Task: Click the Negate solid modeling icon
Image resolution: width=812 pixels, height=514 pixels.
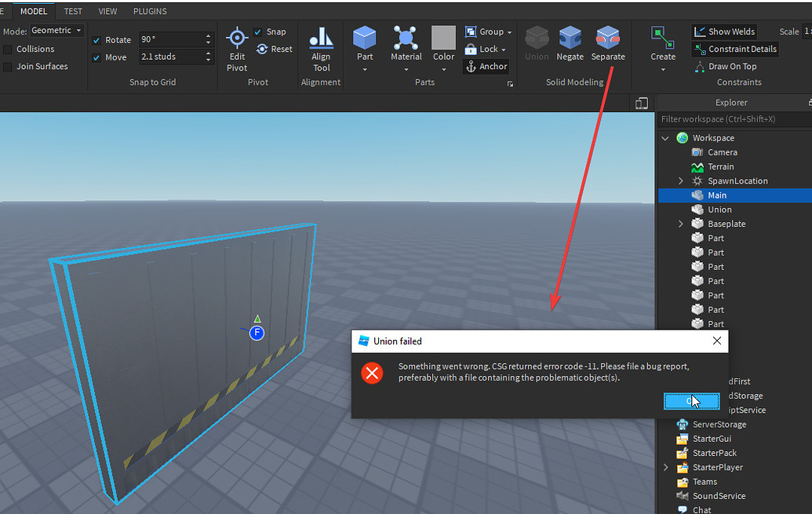Action: [x=570, y=38]
